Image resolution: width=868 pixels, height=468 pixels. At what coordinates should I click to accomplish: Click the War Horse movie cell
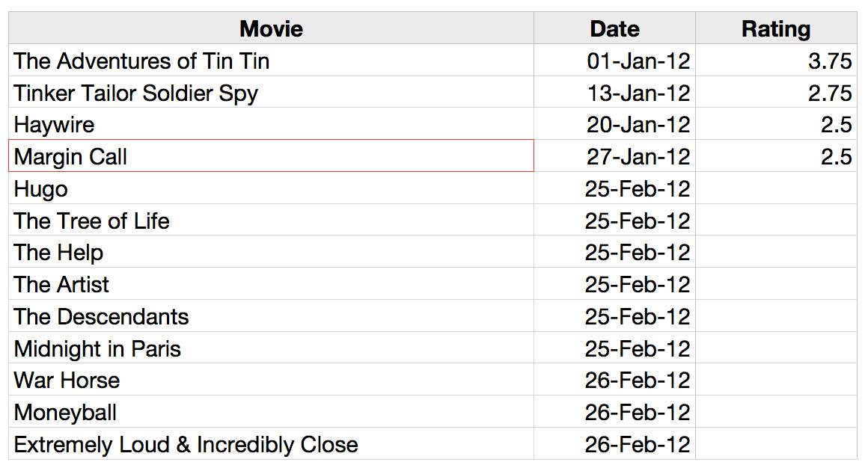coord(271,380)
